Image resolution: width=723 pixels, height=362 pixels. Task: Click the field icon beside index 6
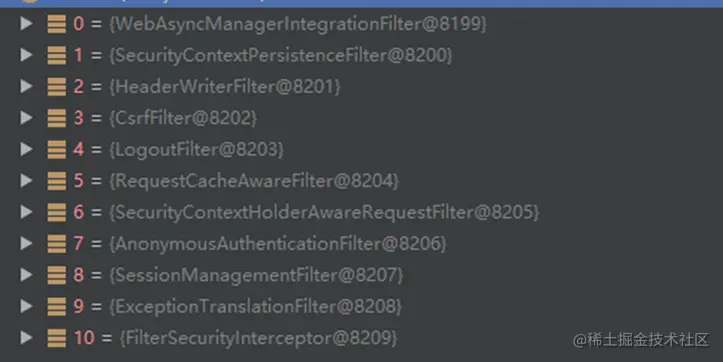tap(57, 212)
